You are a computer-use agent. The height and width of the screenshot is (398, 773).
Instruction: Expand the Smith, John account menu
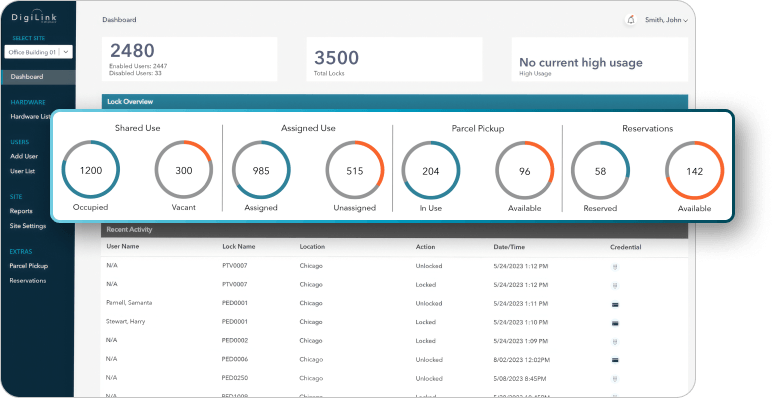tap(666, 20)
